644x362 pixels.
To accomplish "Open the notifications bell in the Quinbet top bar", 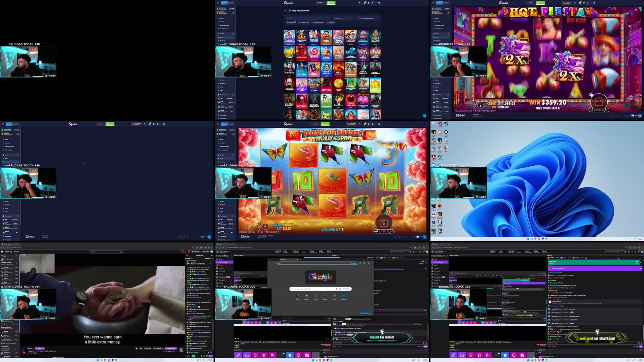I will coord(369,3).
